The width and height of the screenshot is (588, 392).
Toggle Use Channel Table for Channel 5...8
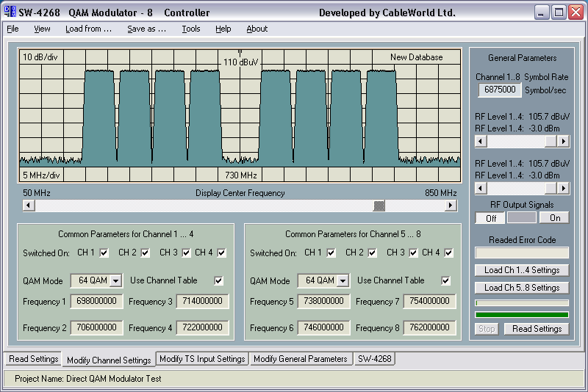click(445, 280)
